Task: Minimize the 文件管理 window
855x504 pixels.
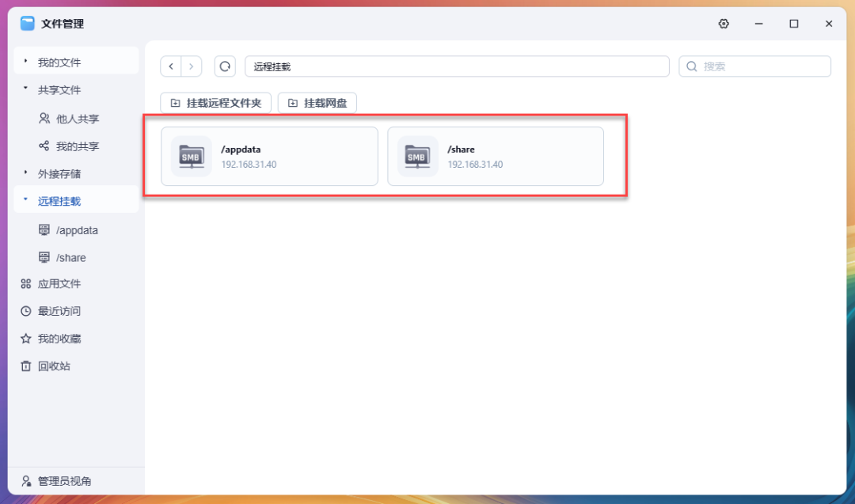Action: tap(758, 24)
